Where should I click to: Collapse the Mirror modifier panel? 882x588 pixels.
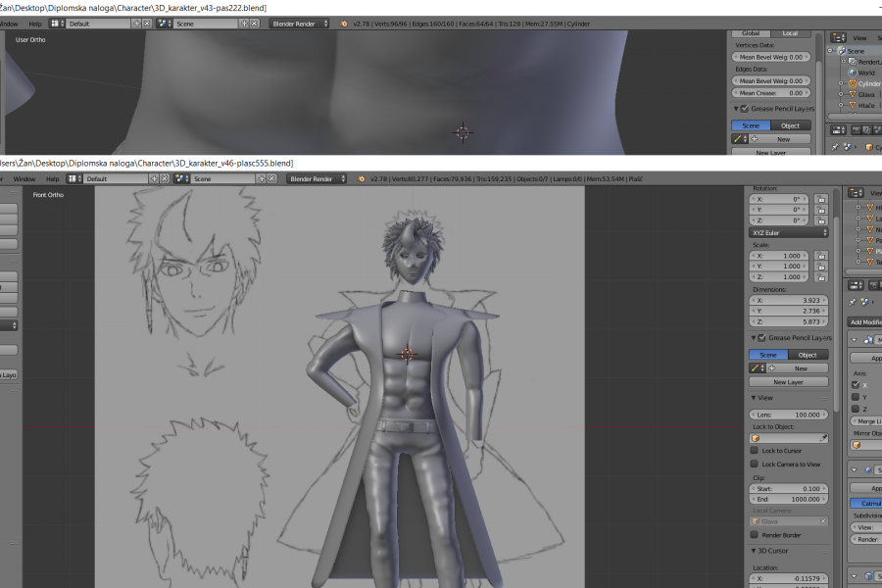point(855,340)
